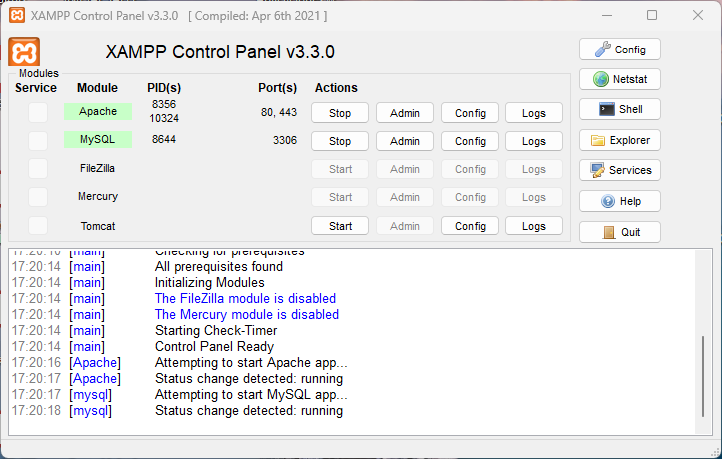The width and height of the screenshot is (722, 459).
Task: Open Apache Admin page
Action: pyautogui.click(x=405, y=113)
